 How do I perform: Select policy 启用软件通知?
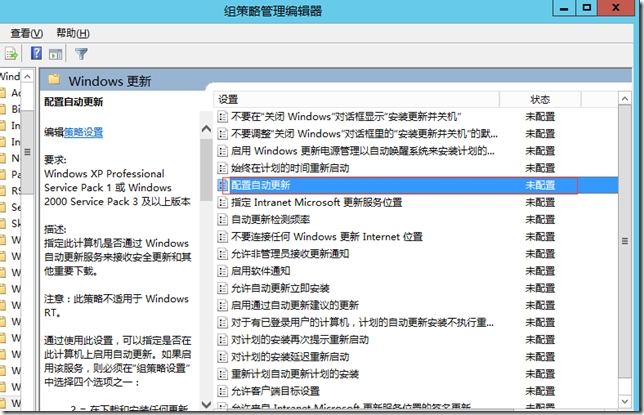(261, 271)
